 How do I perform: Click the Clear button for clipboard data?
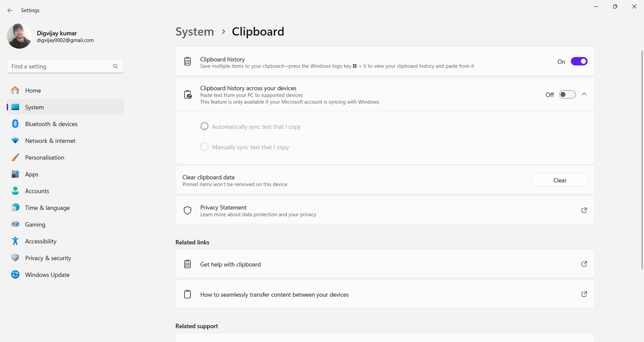[x=560, y=180]
